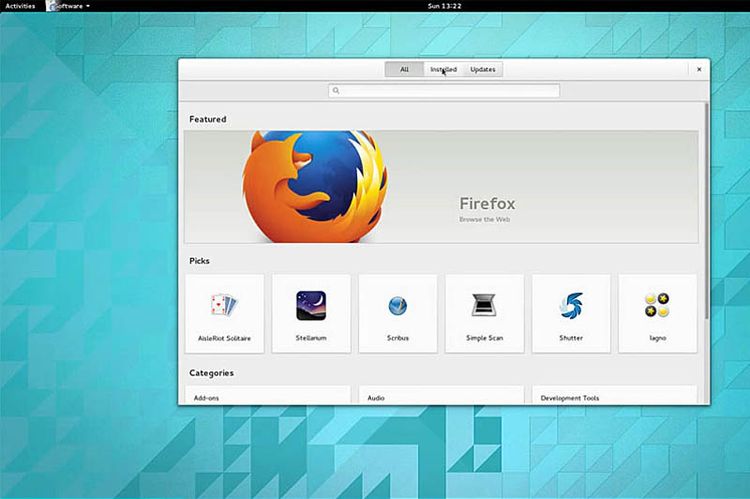Click the software search field
The height and width of the screenshot is (499, 750).
pyautogui.click(x=444, y=90)
